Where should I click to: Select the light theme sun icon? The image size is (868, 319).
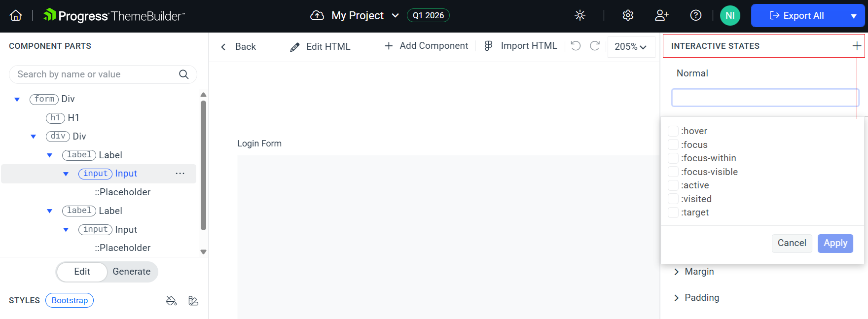tap(579, 15)
